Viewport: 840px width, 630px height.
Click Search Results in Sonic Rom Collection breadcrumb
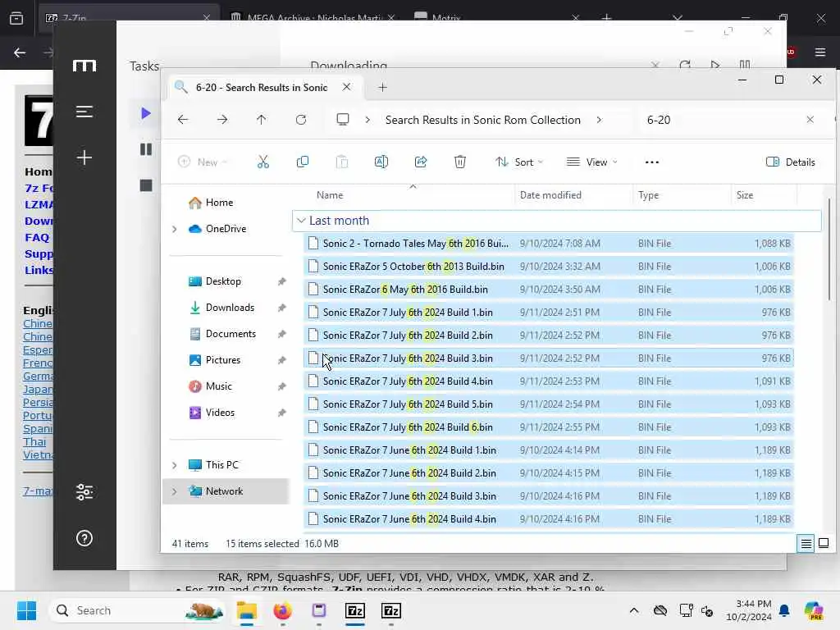click(x=482, y=120)
